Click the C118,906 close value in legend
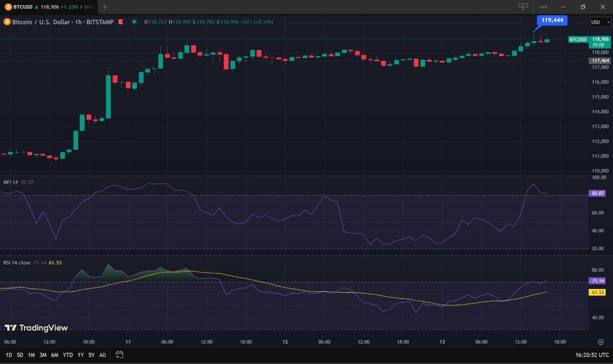Viewport: 613px width, 364px height. coord(228,22)
